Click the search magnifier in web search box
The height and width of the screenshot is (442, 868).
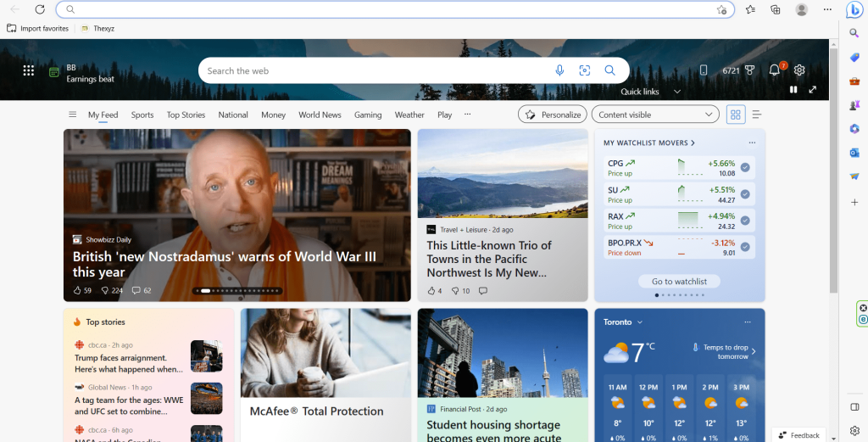click(x=609, y=70)
